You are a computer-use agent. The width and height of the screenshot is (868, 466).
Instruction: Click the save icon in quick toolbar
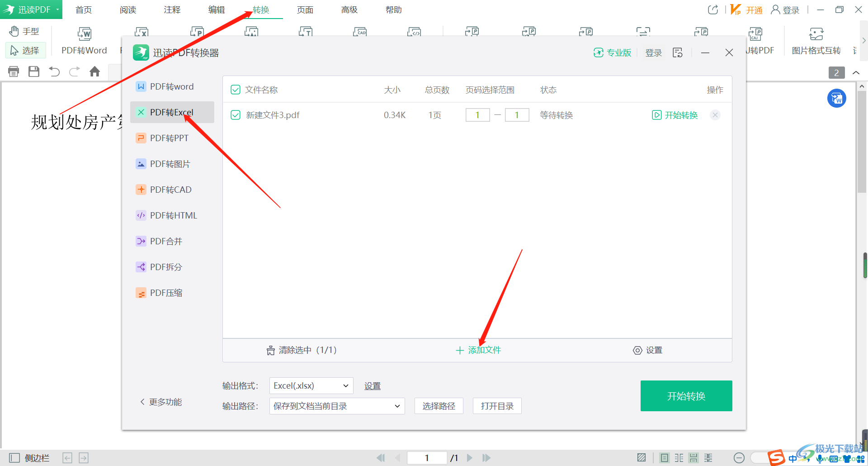34,71
